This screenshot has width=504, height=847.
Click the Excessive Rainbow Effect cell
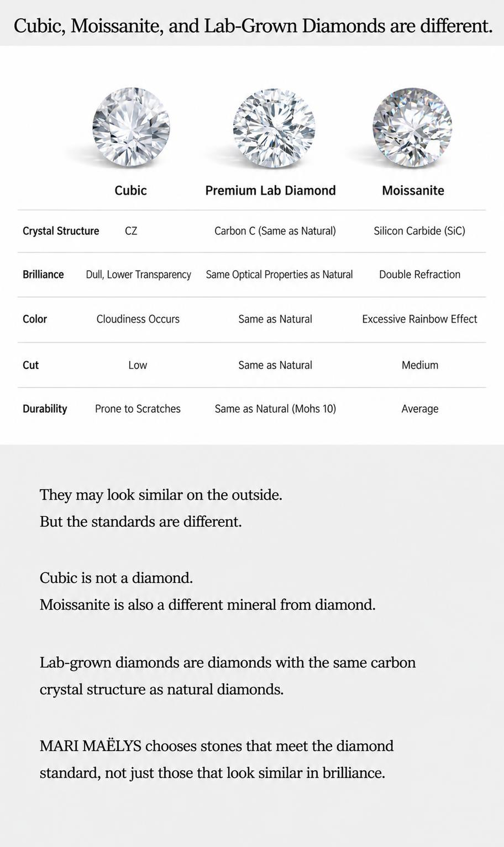click(420, 319)
